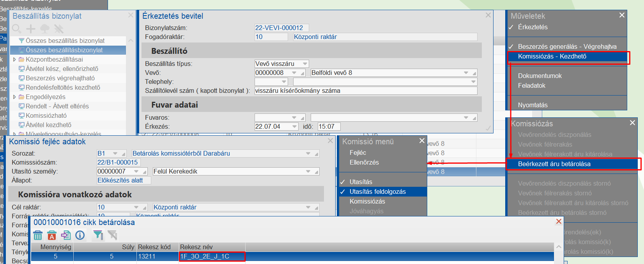
Task: Click the blue info icon in cikk betárolása
Action: (x=80, y=235)
